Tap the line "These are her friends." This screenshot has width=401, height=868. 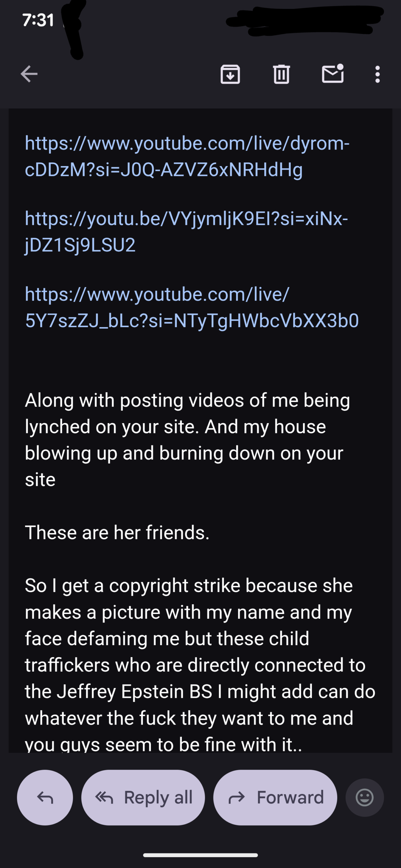click(117, 532)
